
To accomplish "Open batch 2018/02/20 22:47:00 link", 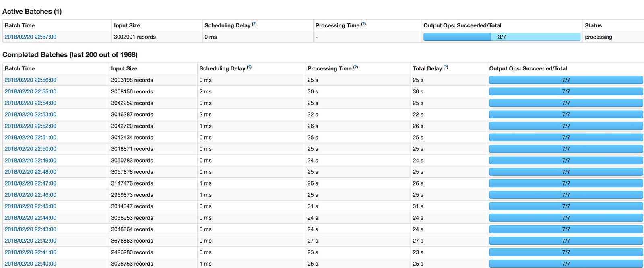I will (31, 183).
